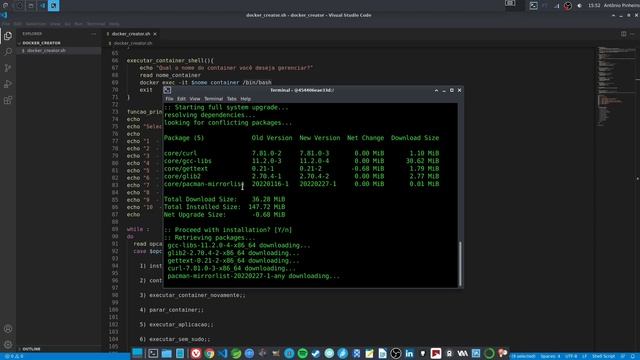This screenshot has width=640, height=360.
Task: Click highlighted active window button in top panel
Action: point(53,6)
